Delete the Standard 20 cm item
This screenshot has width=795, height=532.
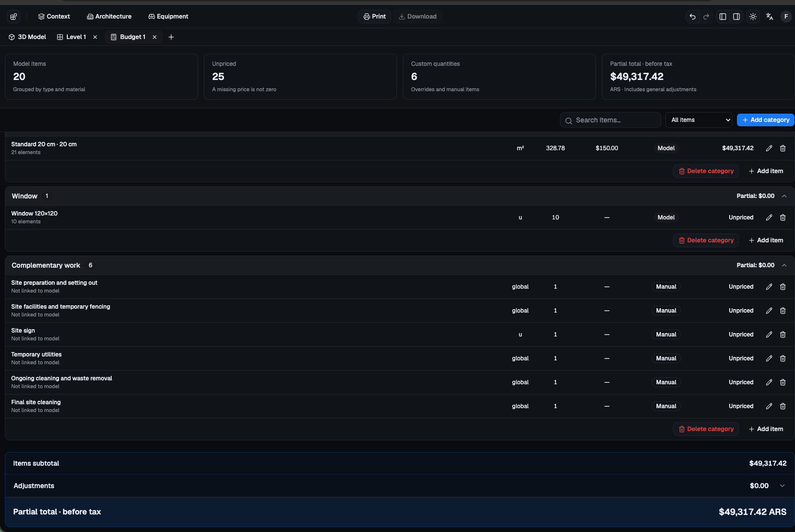point(783,148)
